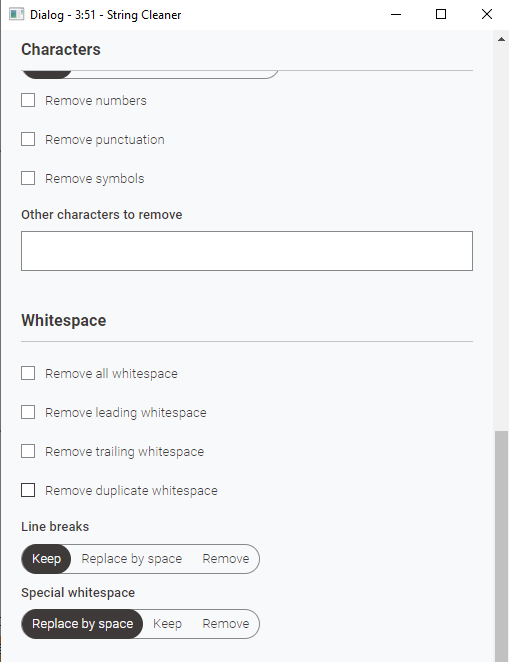Click the dialog window icon in title bar
Screen dimensions: 509x662
(x=16, y=14)
